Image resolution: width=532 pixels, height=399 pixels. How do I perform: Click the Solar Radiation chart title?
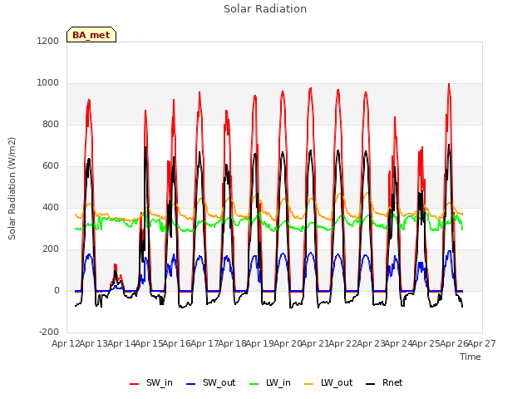[265, 9]
